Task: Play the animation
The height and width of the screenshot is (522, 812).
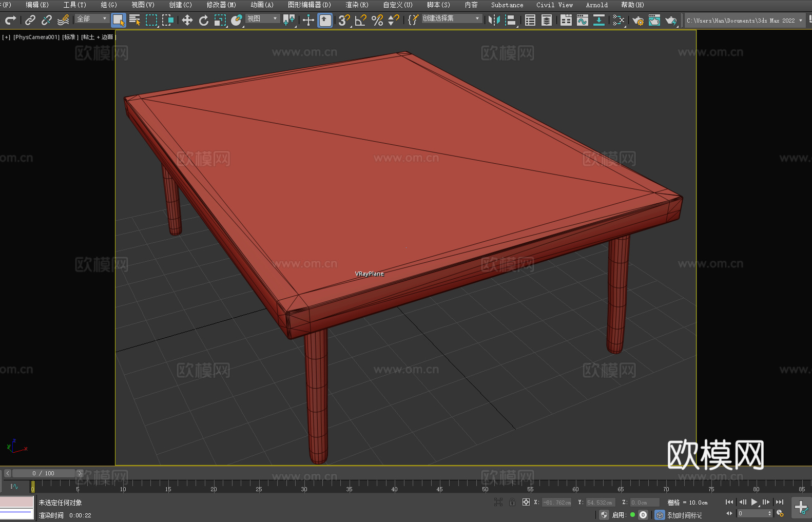Action: tap(754, 502)
